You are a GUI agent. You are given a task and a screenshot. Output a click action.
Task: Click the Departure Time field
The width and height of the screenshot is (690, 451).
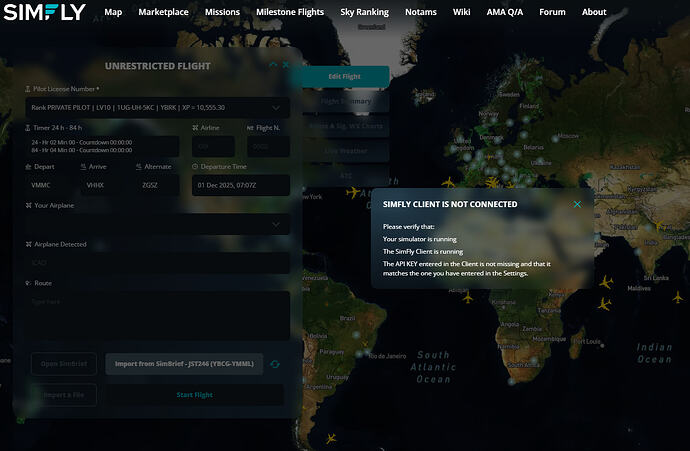[x=240, y=186]
